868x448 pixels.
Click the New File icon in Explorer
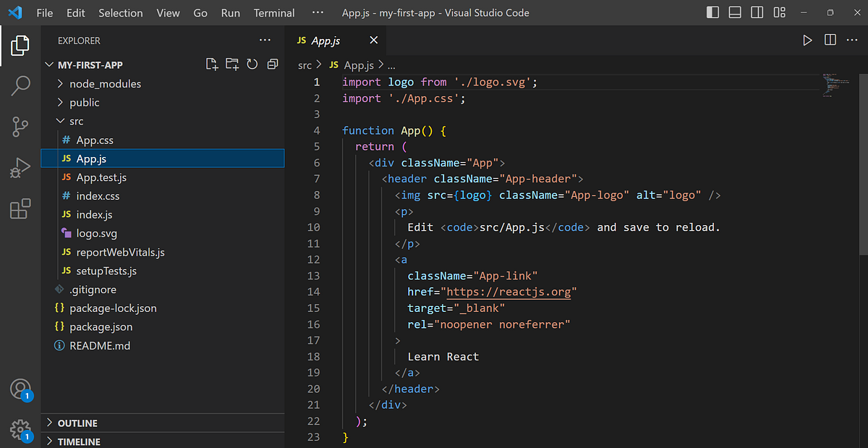pos(211,64)
